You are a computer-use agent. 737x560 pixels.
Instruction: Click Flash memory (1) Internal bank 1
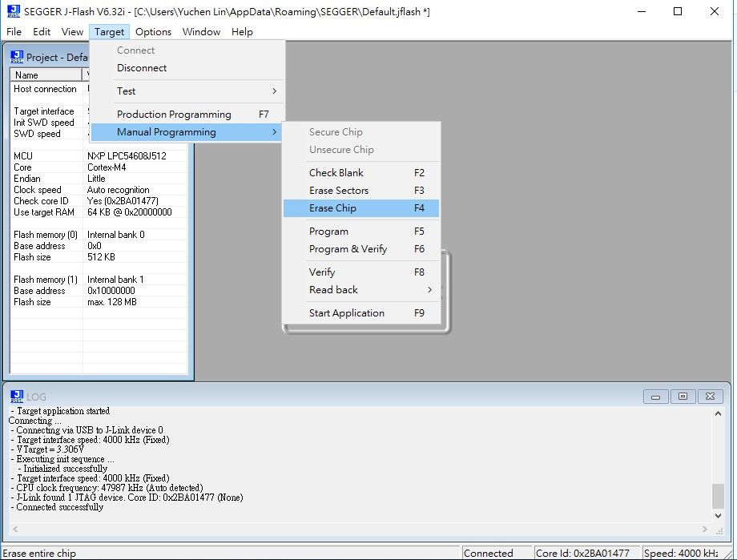pos(115,280)
